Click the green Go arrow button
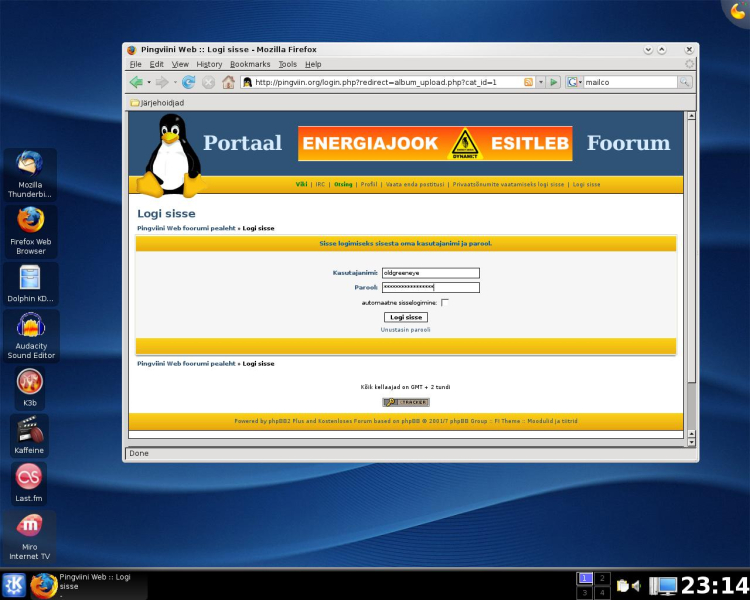 coord(553,82)
